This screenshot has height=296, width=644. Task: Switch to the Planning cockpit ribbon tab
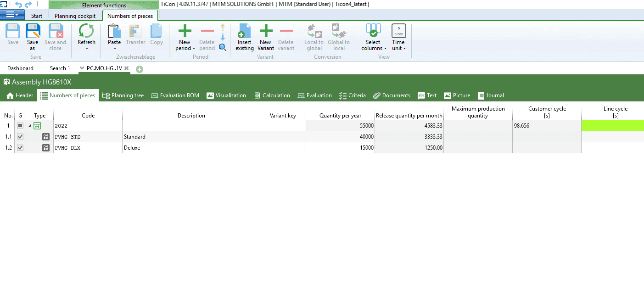point(75,16)
